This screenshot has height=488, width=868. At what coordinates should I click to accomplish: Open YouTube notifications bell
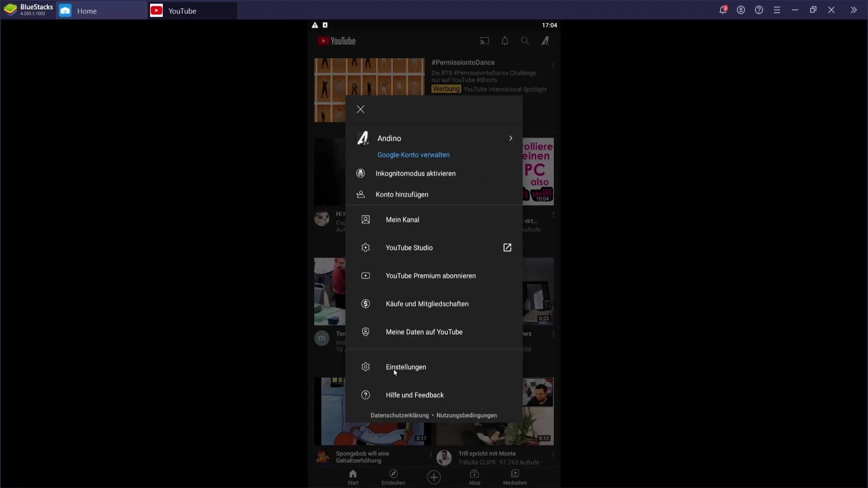coord(505,41)
